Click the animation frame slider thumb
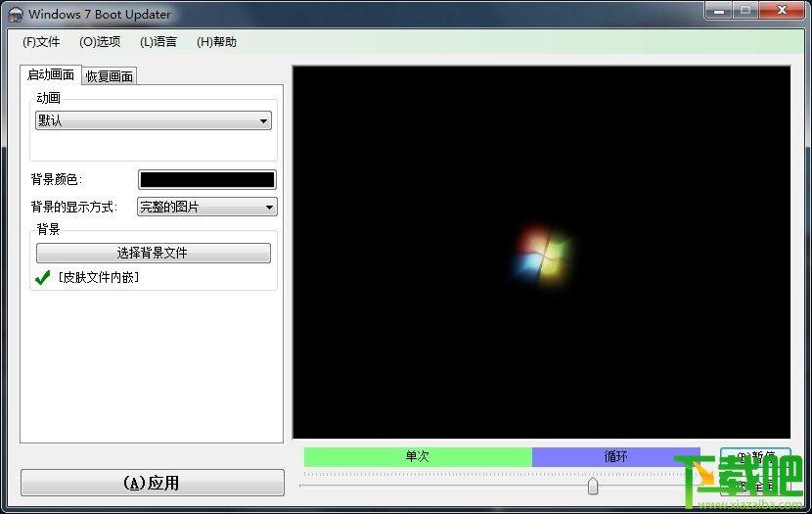 (593, 486)
